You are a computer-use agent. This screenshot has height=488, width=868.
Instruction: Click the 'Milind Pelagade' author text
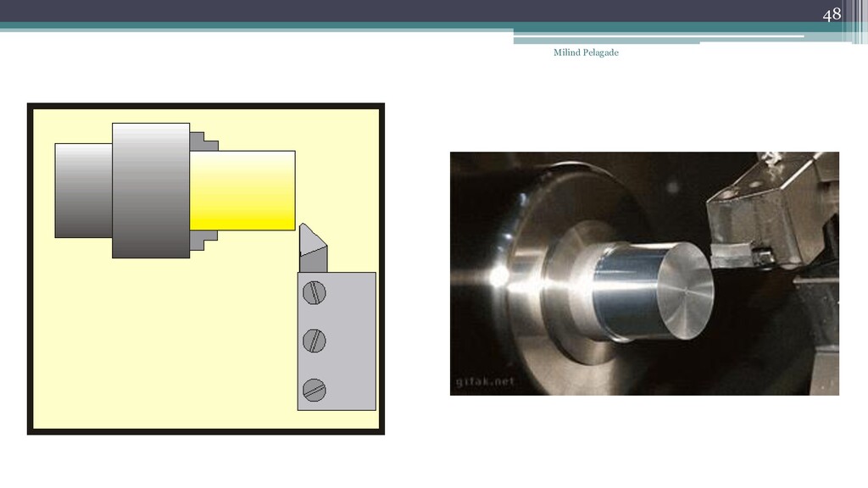[x=586, y=53]
